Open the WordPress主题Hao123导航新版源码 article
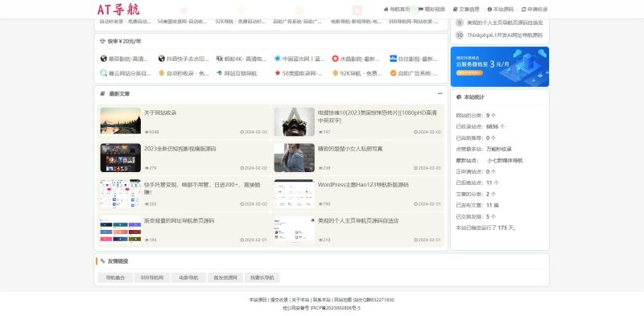The image size is (644, 316). click(363, 185)
